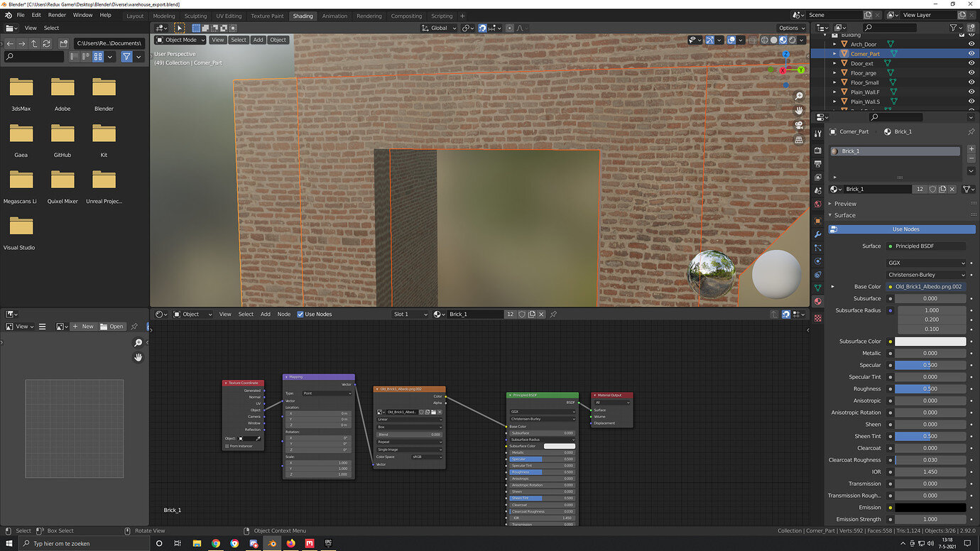
Task: Open the Object Mode dropdown
Action: coord(180,40)
